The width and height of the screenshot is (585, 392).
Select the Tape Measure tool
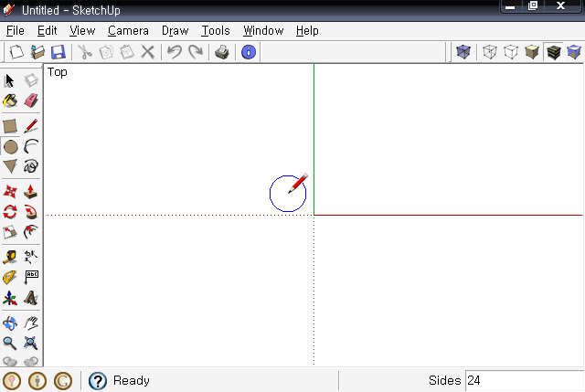tap(10, 257)
